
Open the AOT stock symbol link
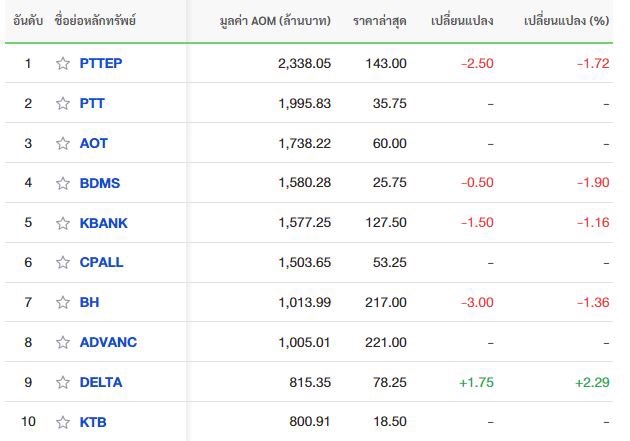pos(94,143)
